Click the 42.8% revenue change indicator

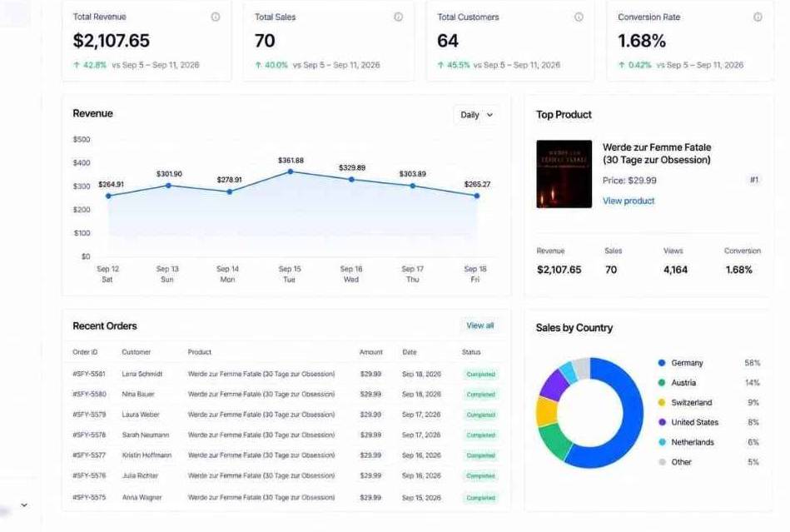[x=90, y=65]
